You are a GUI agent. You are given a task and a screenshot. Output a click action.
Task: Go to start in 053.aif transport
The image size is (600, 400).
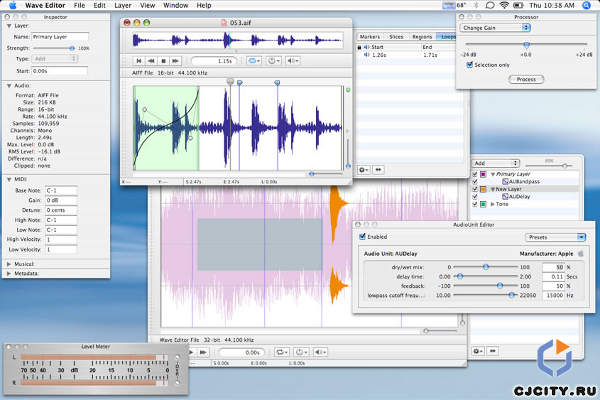click(139, 61)
